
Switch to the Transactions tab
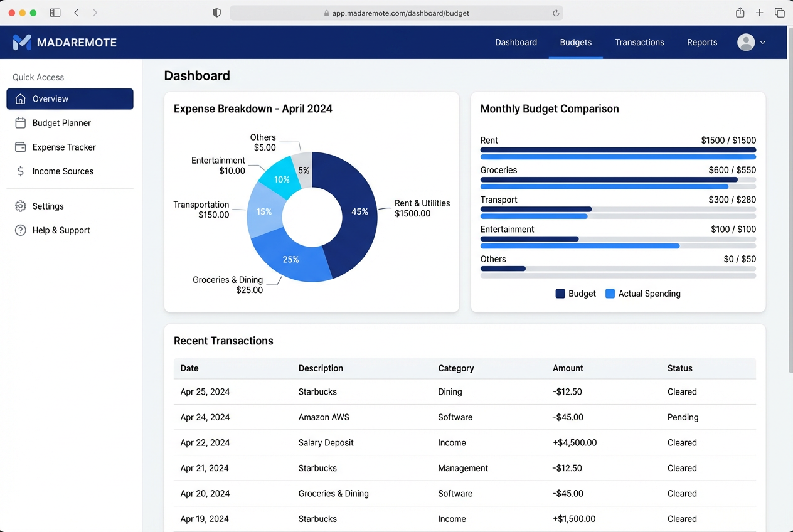click(x=639, y=42)
